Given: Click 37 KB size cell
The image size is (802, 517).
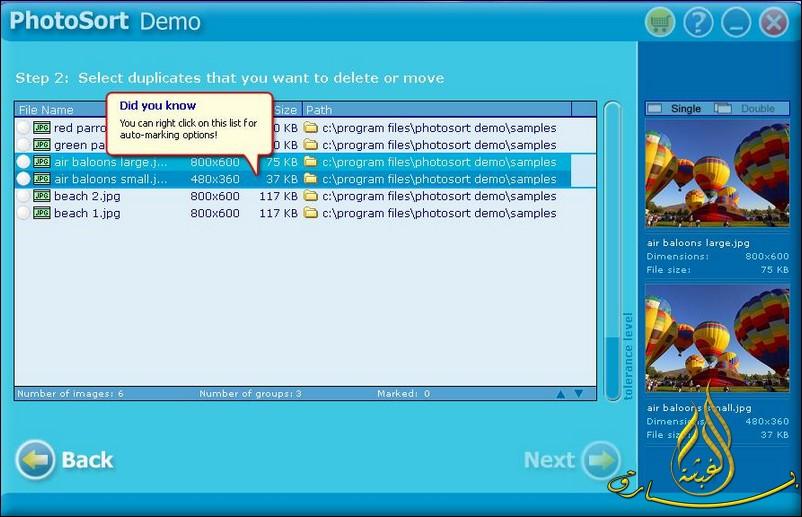Looking at the screenshot, I should [x=281, y=179].
